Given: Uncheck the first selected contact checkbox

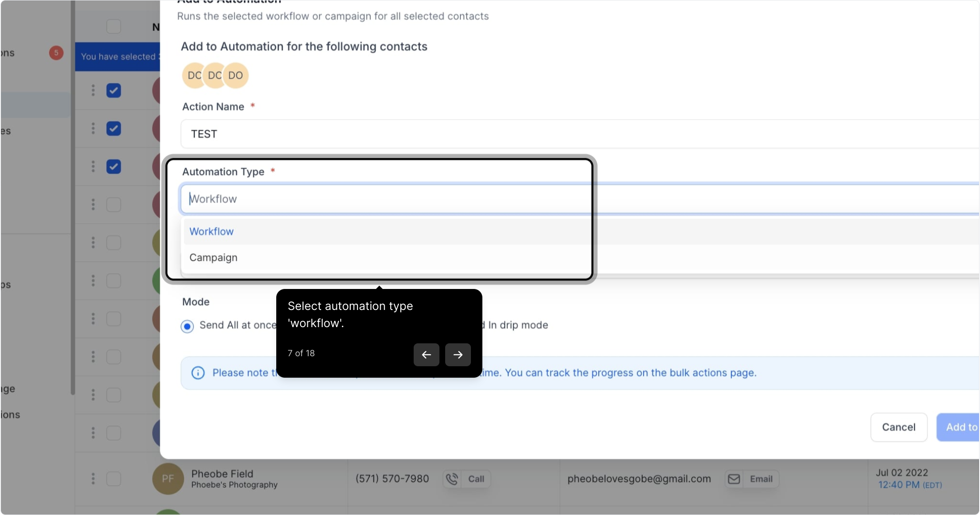Looking at the screenshot, I should (x=114, y=90).
